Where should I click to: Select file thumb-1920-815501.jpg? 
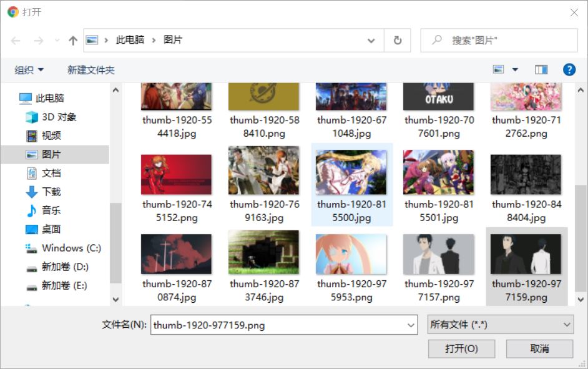point(439,185)
